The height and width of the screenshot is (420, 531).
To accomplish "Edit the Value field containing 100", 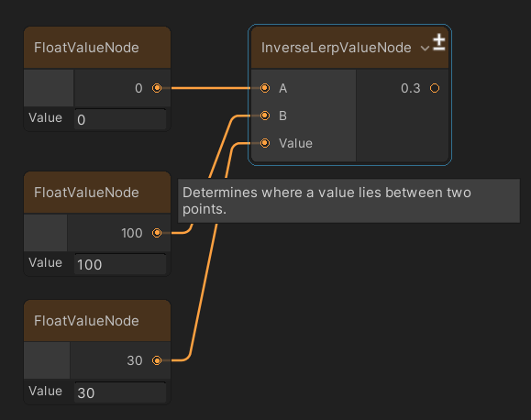I will click(120, 264).
